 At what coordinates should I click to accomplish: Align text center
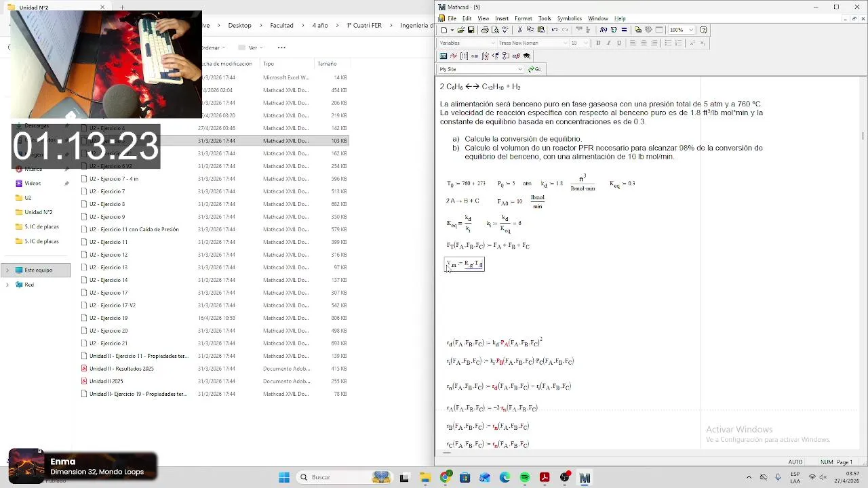[644, 43]
